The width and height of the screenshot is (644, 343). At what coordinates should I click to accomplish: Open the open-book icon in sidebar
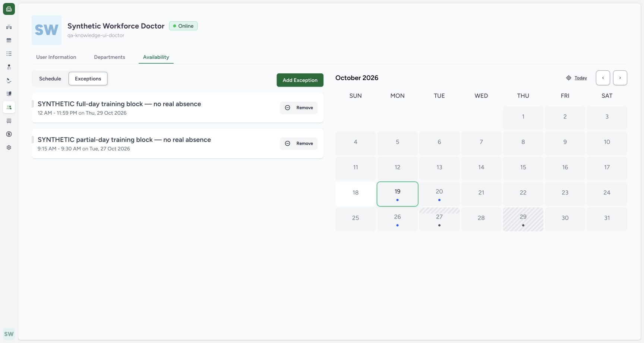(x=9, y=94)
